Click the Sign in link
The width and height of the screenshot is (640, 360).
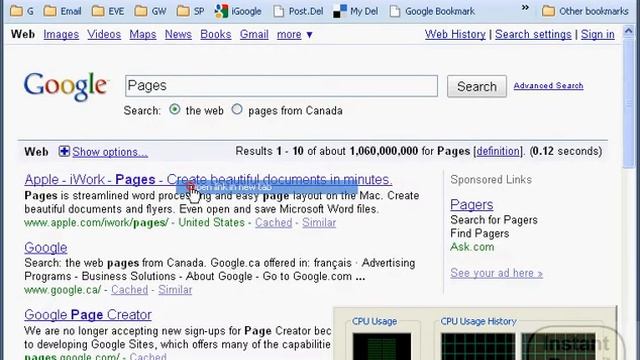[598, 35]
